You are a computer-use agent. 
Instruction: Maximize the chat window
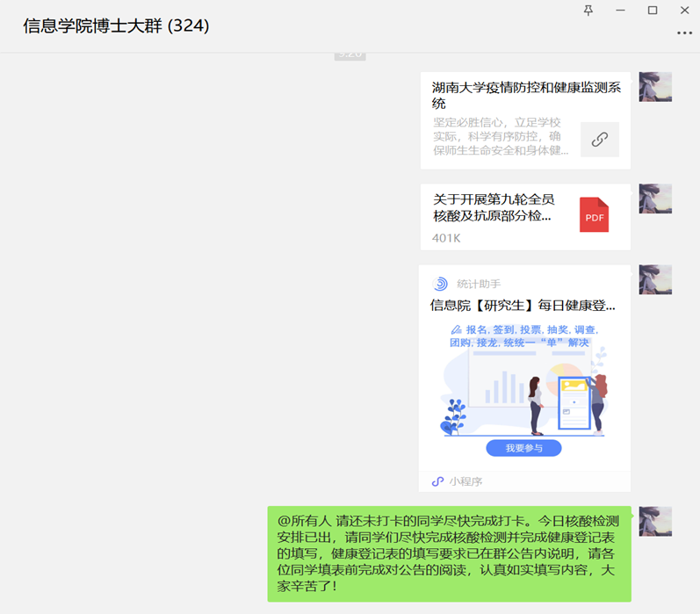(x=652, y=11)
